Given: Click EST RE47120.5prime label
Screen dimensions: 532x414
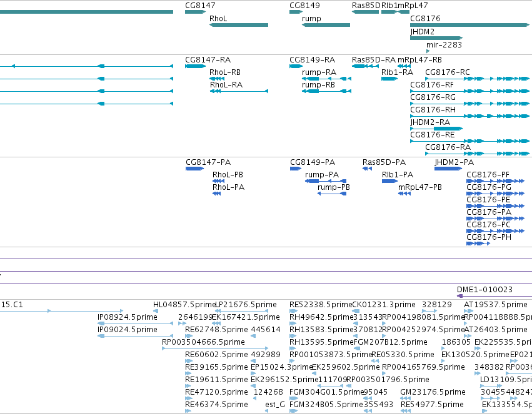Looking at the screenshot, I should coord(216,392).
